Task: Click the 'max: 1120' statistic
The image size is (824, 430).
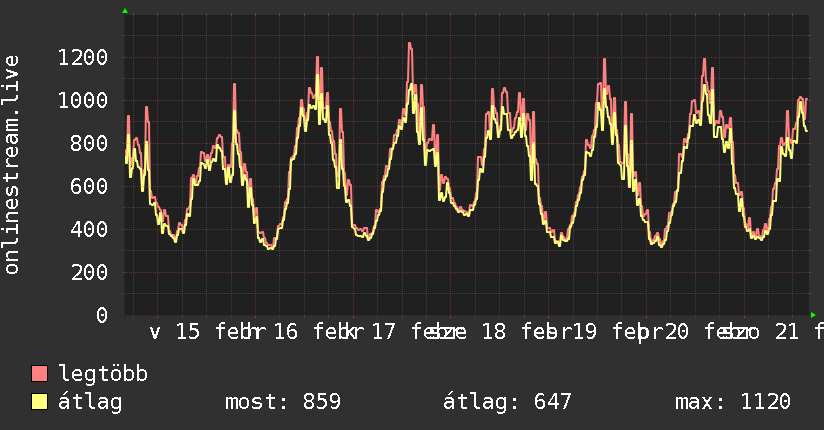Action: pos(733,402)
